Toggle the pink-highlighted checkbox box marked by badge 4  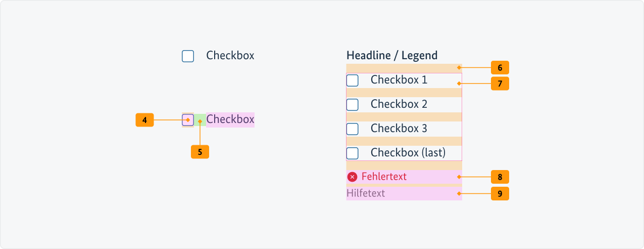point(188,120)
